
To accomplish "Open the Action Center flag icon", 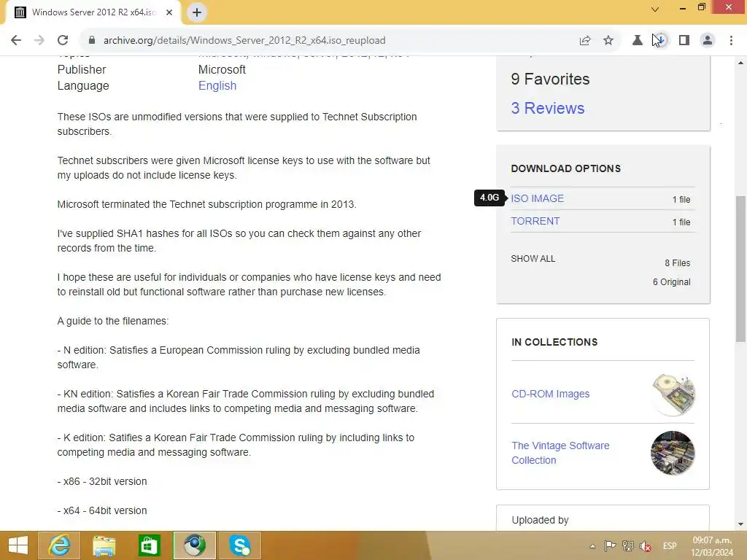I will (610, 545).
